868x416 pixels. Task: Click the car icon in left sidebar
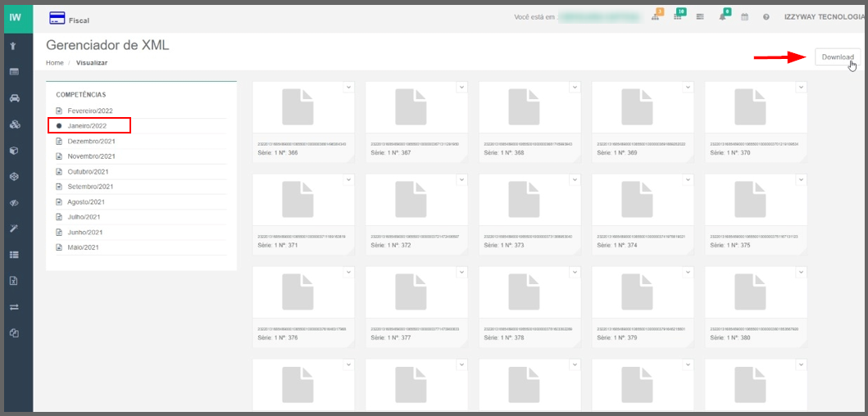(14, 98)
